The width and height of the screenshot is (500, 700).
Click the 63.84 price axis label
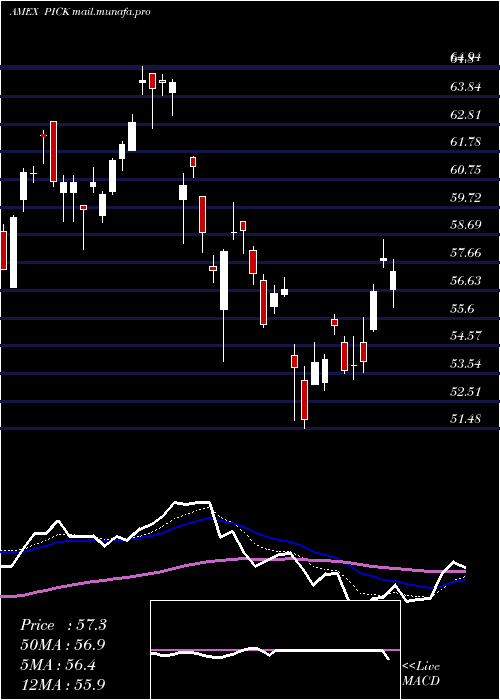pos(466,87)
